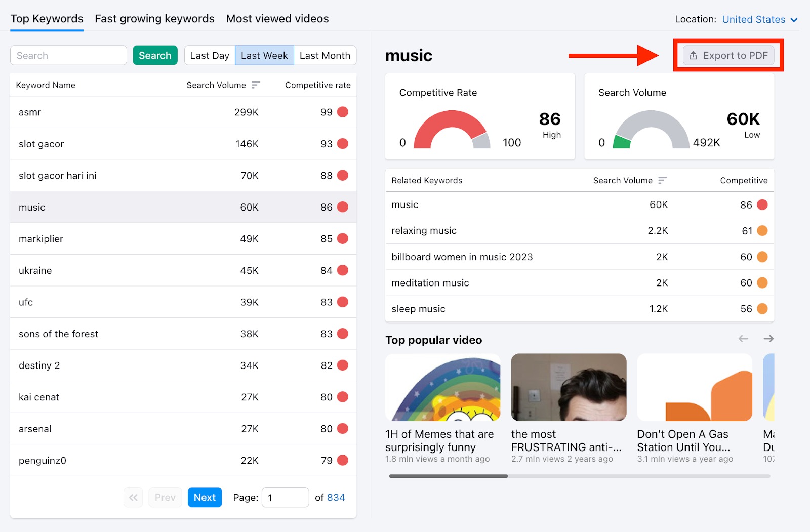810x532 pixels.
Task: Click right arrow to browse more popular videos
Action: (x=768, y=339)
